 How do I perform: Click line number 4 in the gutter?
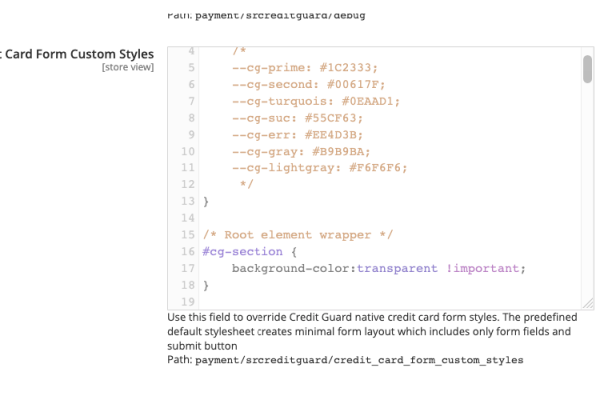[x=190, y=50]
